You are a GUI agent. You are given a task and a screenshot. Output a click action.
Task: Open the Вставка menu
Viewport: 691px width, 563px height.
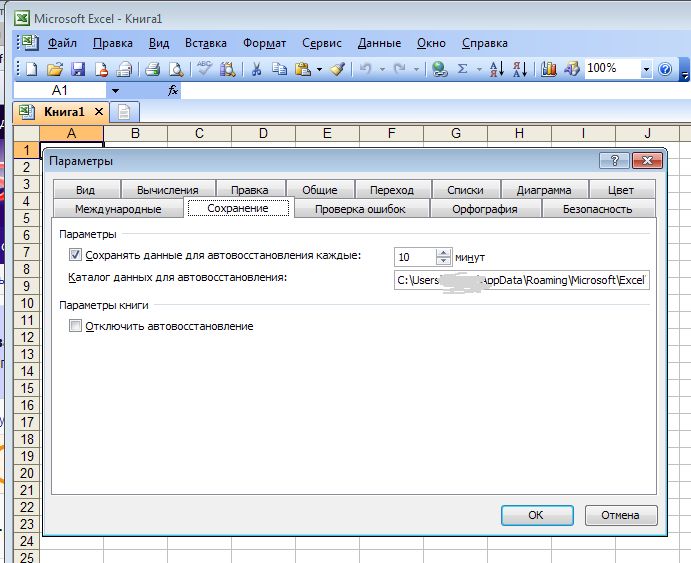[206, 43]
